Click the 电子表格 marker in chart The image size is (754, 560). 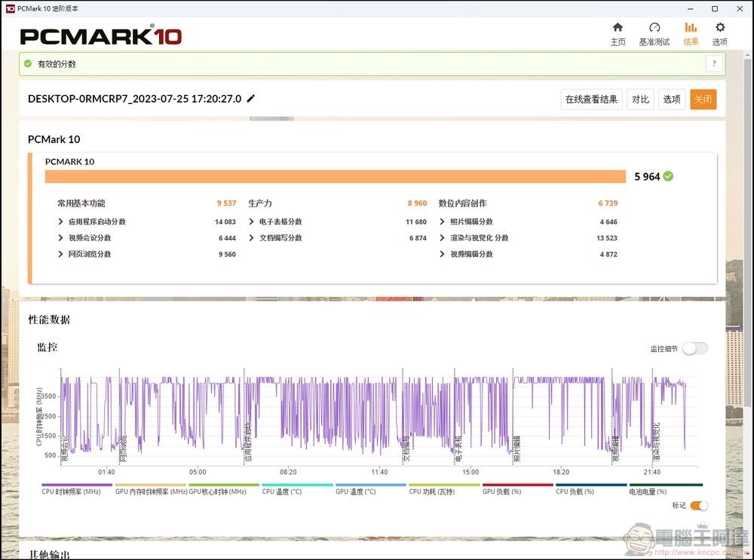click(458, 449)
